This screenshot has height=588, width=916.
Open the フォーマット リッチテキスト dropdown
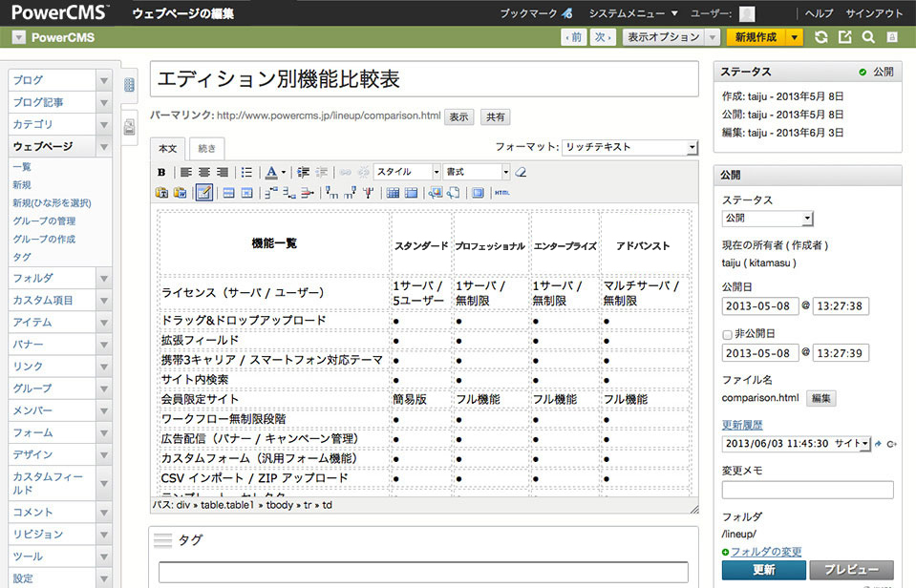tap(629, 147)
